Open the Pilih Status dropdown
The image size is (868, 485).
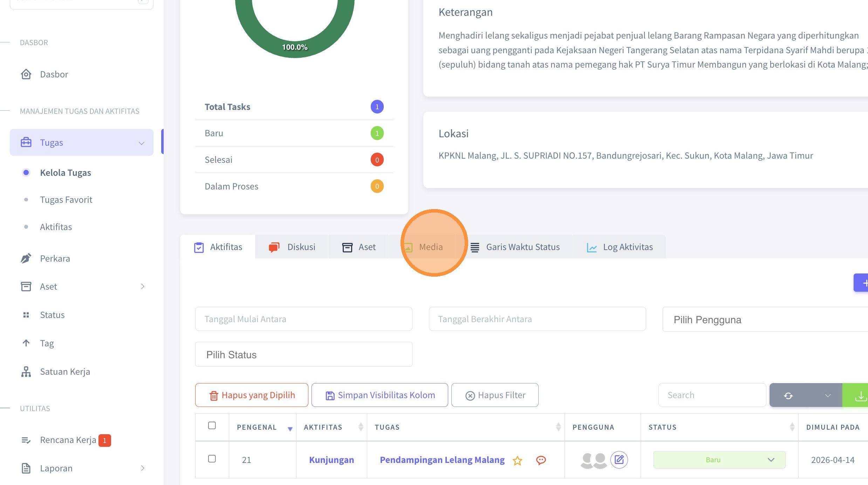pos(304,354)
